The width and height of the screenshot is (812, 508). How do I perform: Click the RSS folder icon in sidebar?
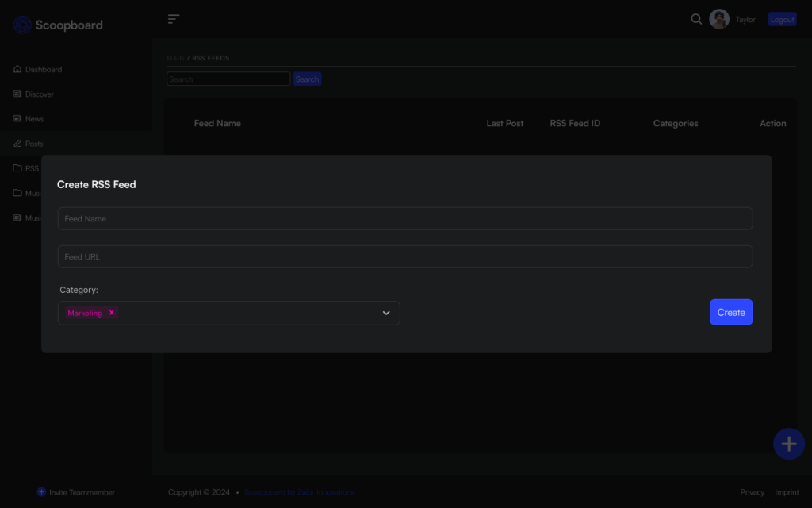[17, 168]
